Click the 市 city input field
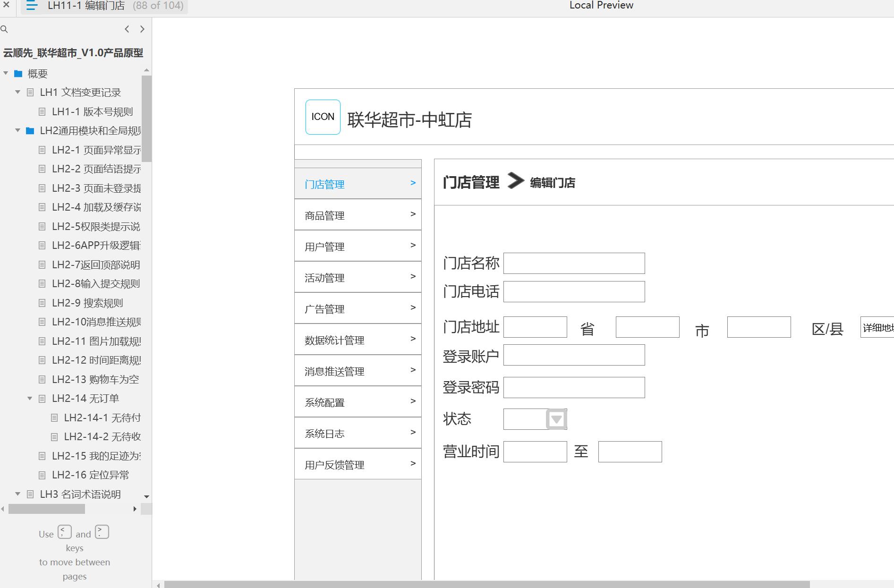 [647, 327]
